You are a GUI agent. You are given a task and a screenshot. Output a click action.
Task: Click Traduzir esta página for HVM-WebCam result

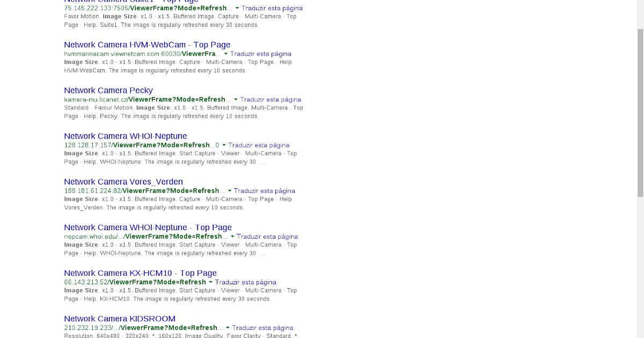(x=261, y=54)
